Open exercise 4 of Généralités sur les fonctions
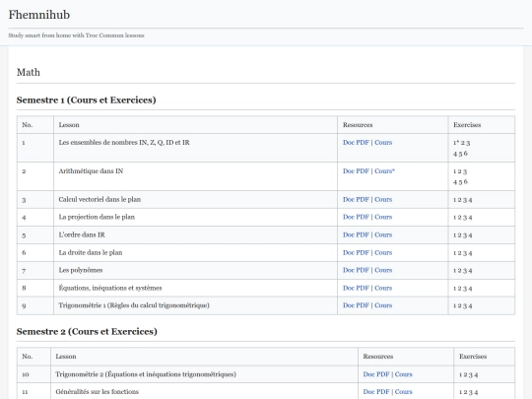532x399 pixels. (476, 392)
